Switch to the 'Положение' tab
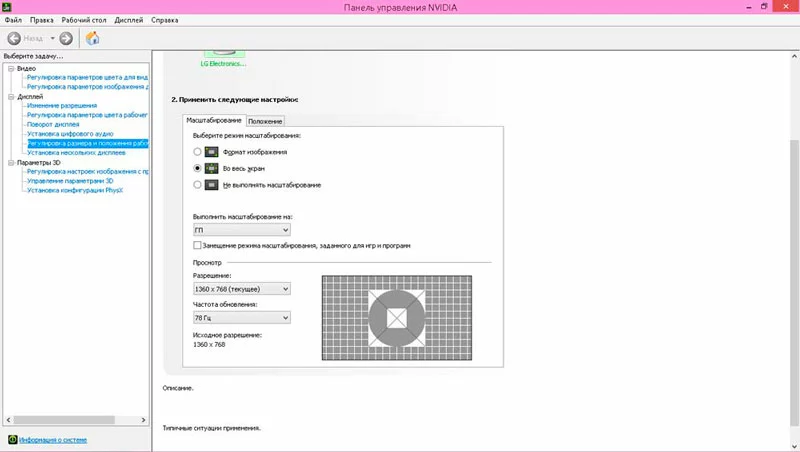800x452 pixels. click(x=265, y=121)
